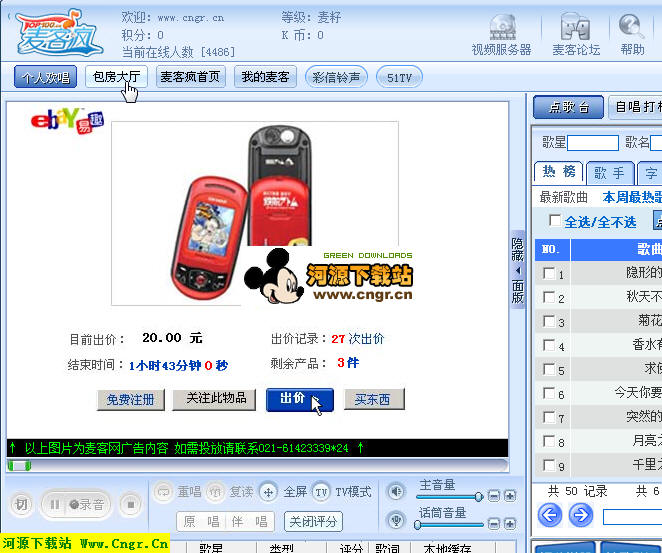Pause playback with the pause icon

tap(54, 504)
